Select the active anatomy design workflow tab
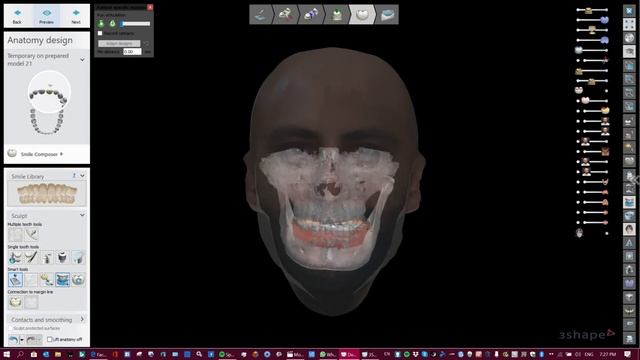 362,15
